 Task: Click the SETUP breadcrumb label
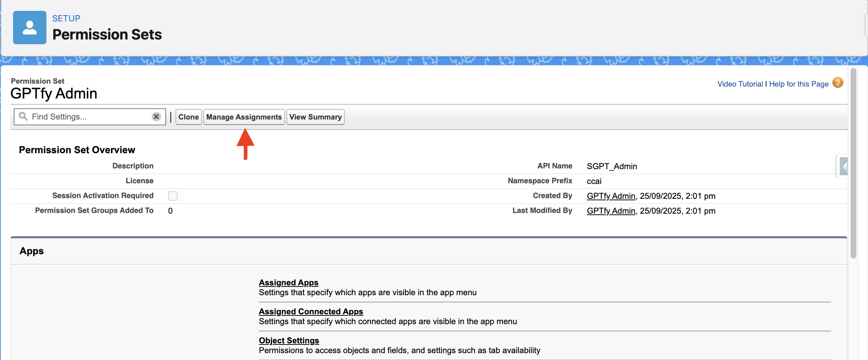coord(66,18)
